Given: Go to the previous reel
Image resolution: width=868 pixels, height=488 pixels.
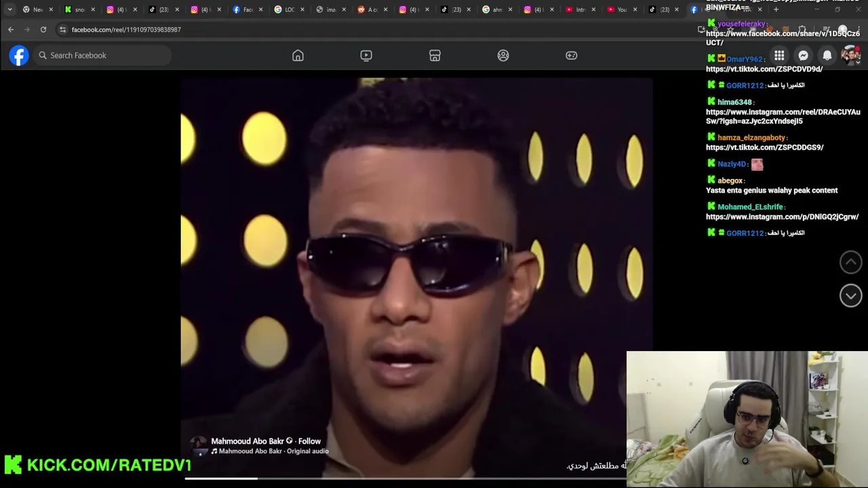Looking at the screenshot, I should click(851, 262).
